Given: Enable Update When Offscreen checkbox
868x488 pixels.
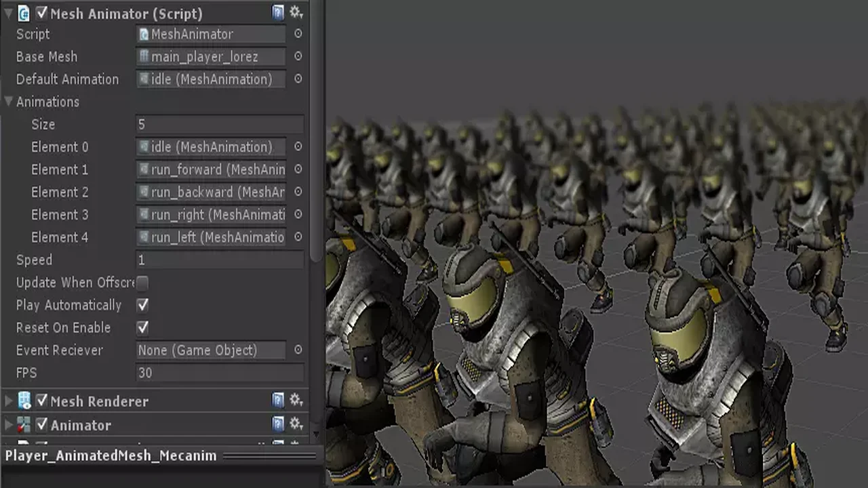Looking at the screenshot, I should [x=142, y=283].
